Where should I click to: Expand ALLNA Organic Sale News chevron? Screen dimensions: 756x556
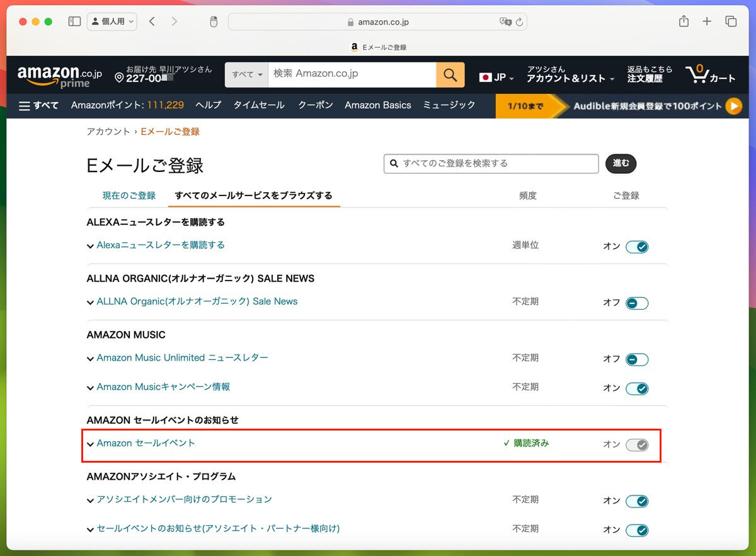coord(91,303)
